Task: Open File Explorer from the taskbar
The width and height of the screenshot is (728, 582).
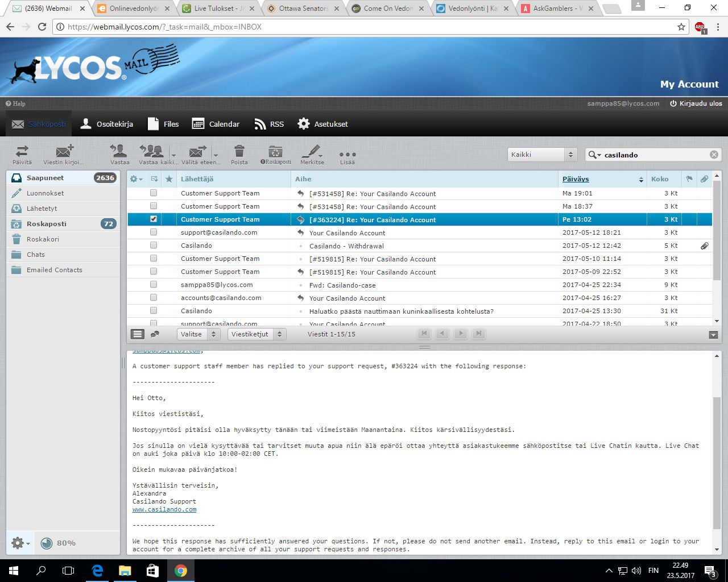Action: [x=125, y=571]
